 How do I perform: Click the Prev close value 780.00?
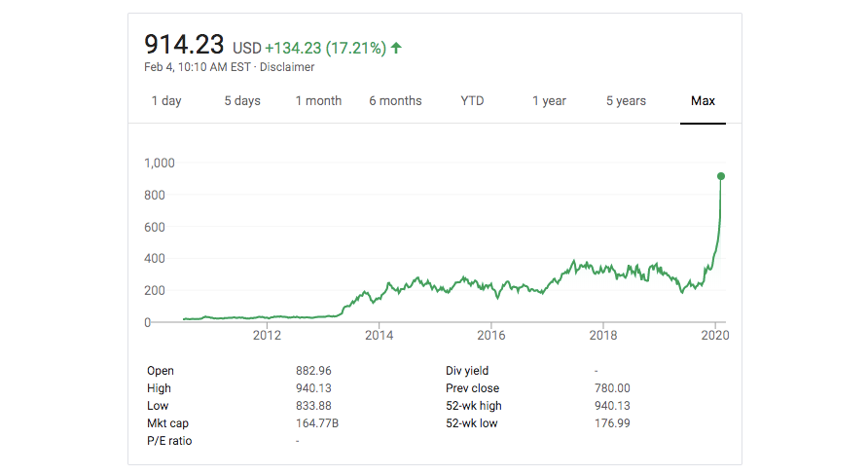(x=611, y=388)
